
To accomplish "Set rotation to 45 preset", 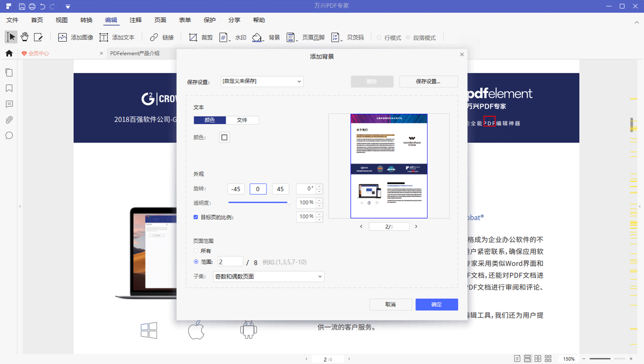I will [280, 189].
